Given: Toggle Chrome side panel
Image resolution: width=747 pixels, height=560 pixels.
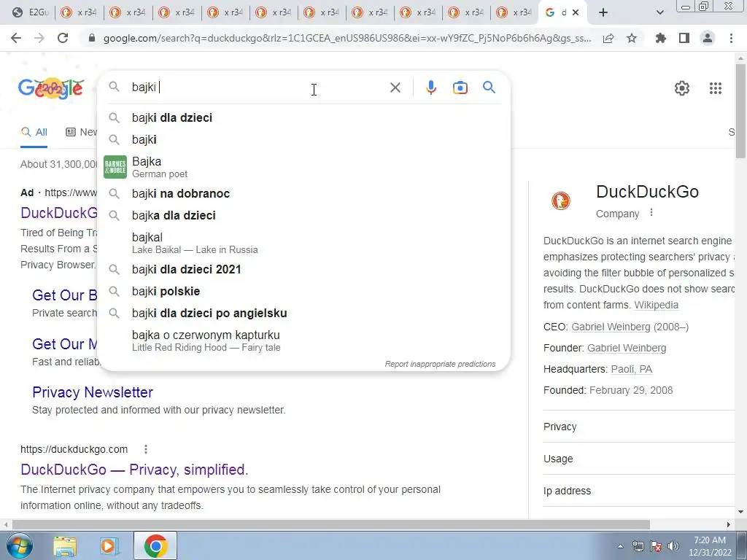Looking at the screenshot, I should point(684,38).
